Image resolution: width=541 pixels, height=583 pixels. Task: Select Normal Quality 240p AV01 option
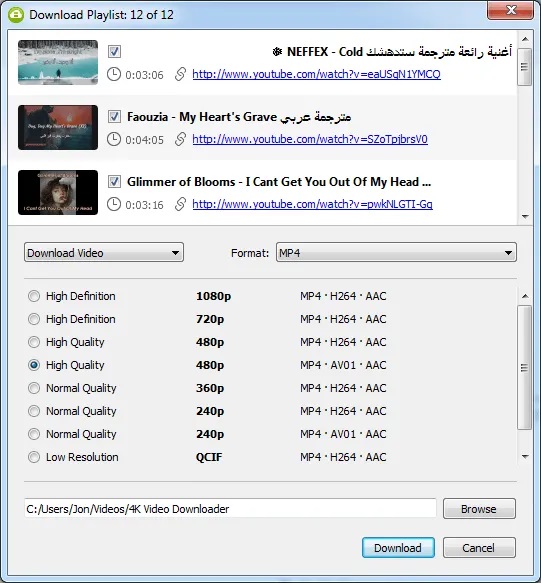[x=34, y=434]
